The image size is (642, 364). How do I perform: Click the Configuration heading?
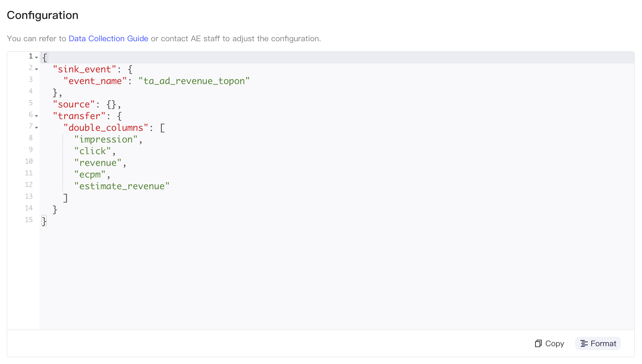pyautogui.click(x=43, y=15)
